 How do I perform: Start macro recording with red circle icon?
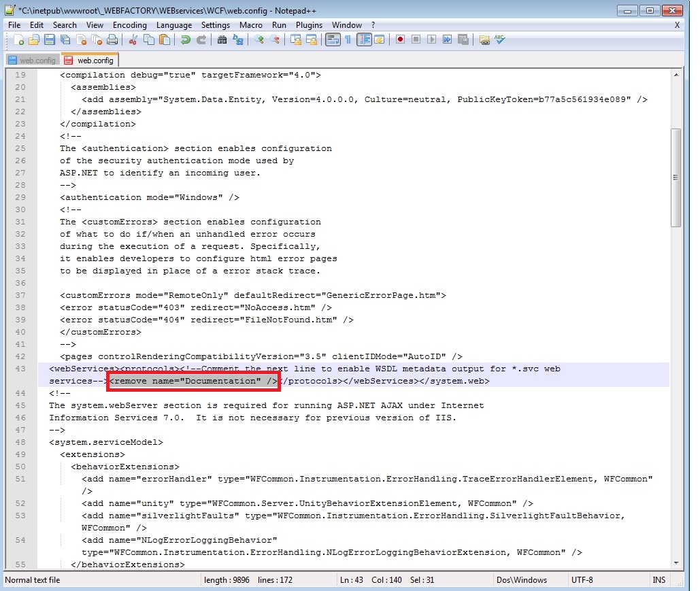pyautogui.click(x=400, y=40)
